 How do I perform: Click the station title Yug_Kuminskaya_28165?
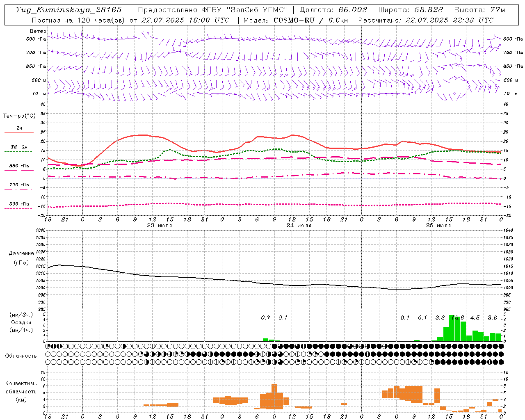click(68, 10)
